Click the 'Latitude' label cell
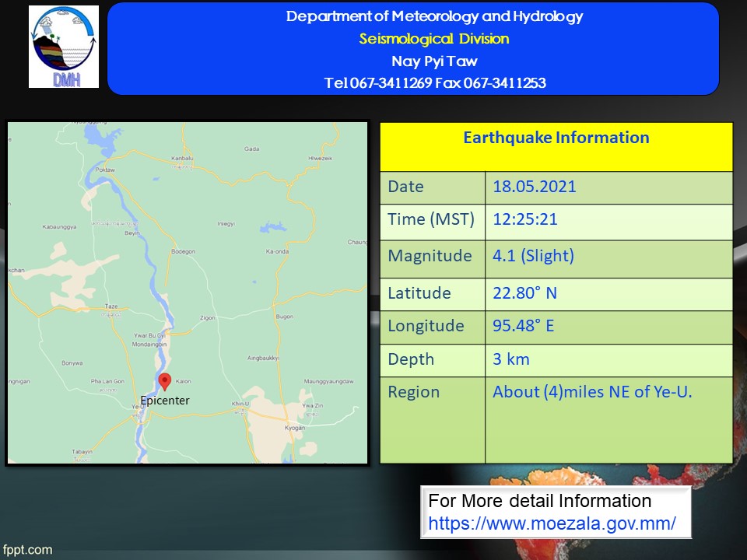Screen dimensions: 747x560 (x=433, y=294)
